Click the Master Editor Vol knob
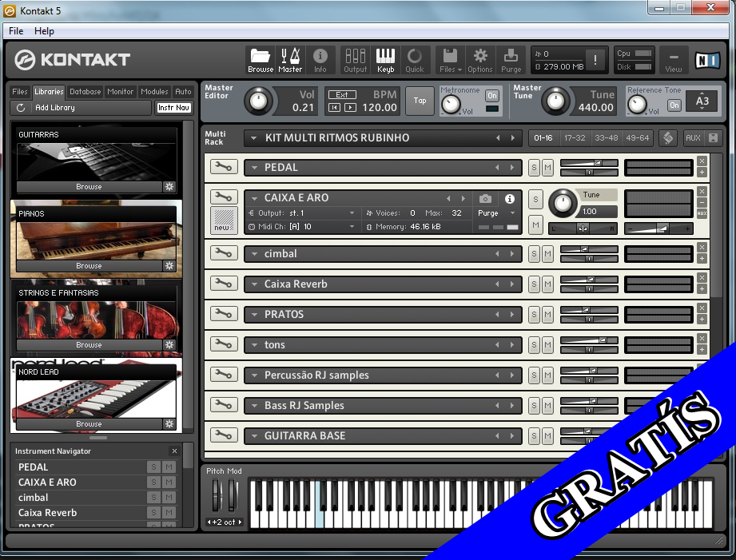The width and height of the screenshot is (736, 560). (258, 101)
